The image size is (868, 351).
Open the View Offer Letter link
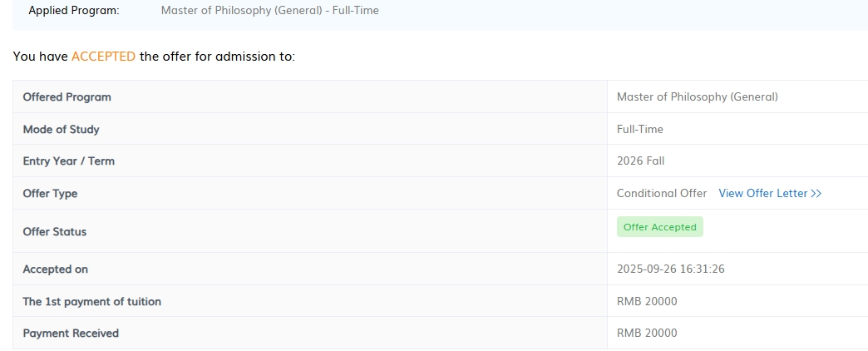tap(770, 193)
